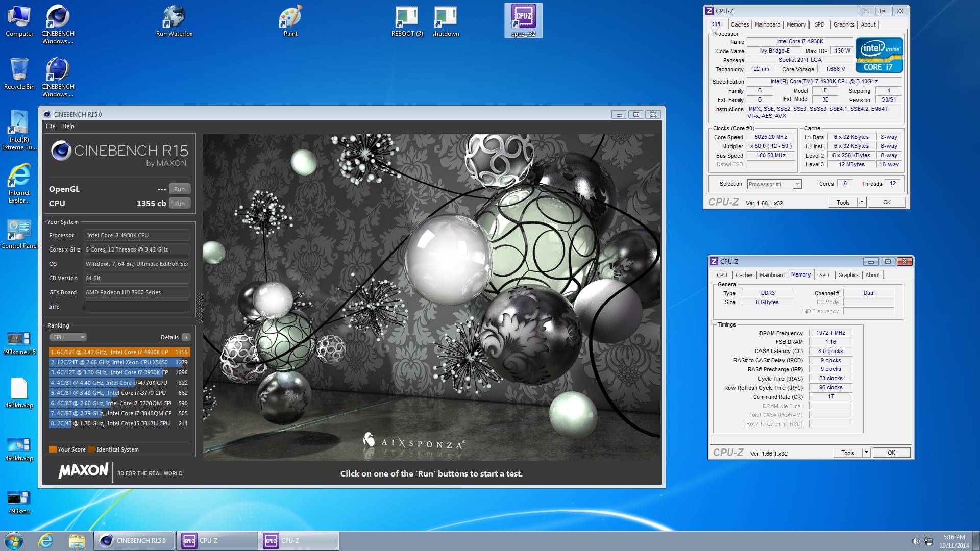
Task: Switch to Memory tab in upper CPU-Z
Action: 796,24
